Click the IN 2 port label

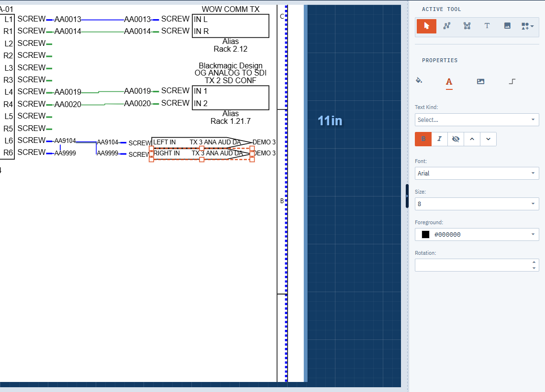pyautogui.click(x=200, y=103)
